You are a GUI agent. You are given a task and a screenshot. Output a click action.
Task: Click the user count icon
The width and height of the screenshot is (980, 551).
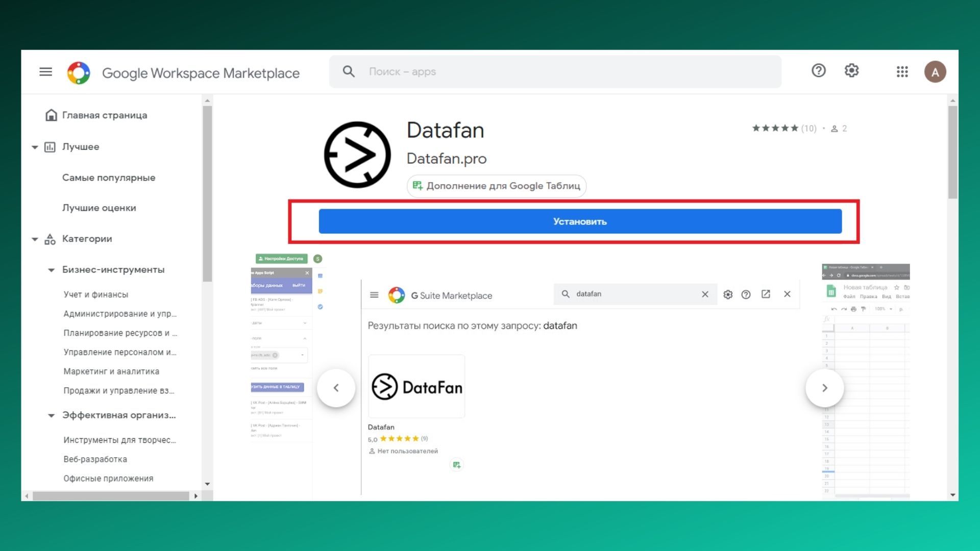(x=835, y=129)
